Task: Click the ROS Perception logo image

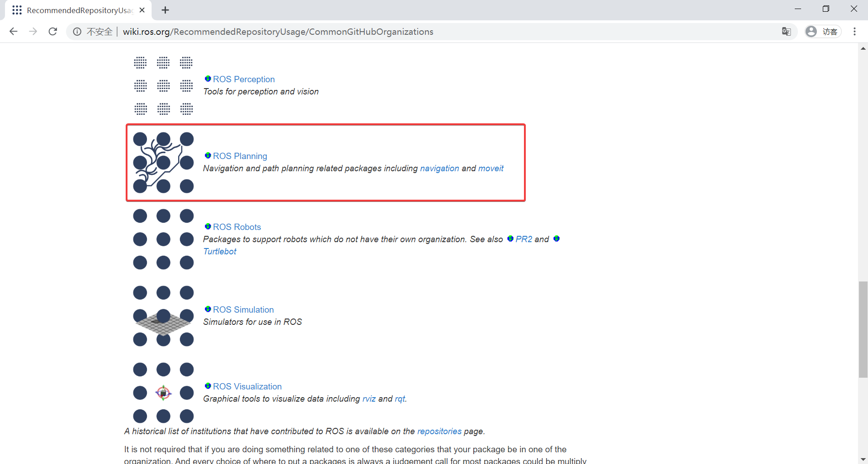Action: click(x=163, y=85)
